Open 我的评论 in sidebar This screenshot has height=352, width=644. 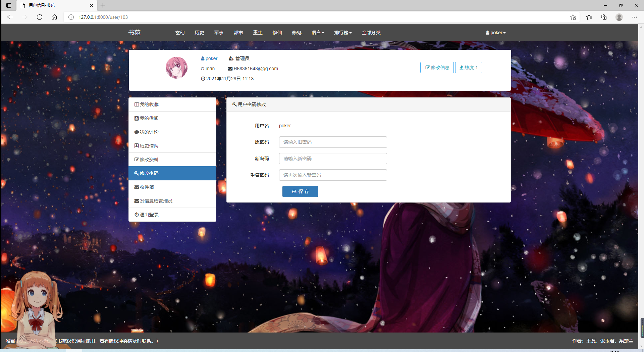[172, 132]
